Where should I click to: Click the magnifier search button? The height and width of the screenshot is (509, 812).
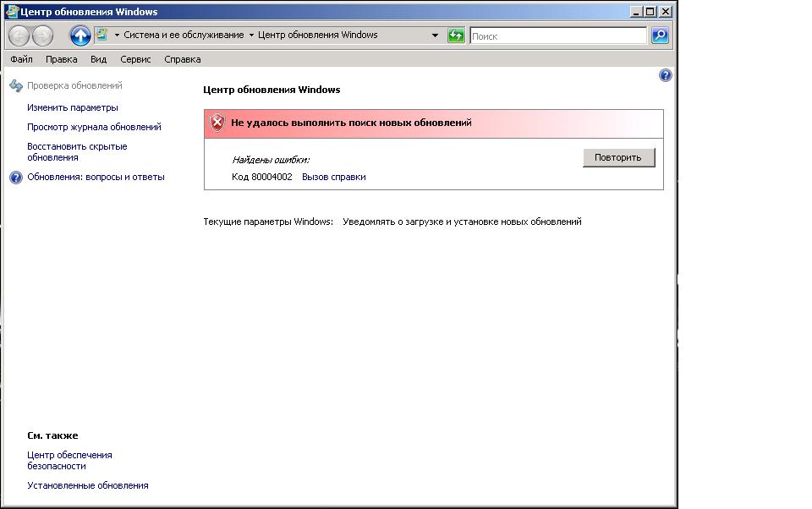point(660,36)
